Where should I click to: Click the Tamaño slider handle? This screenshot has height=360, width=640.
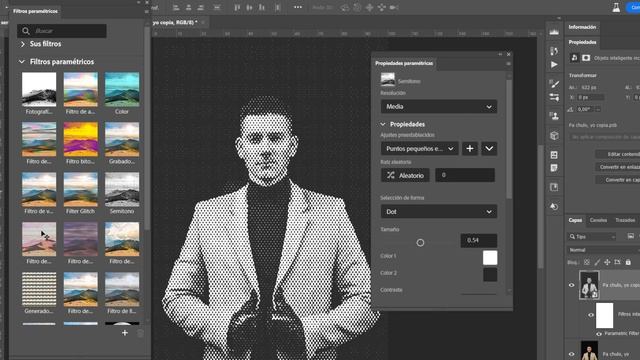tap(420, 243)
